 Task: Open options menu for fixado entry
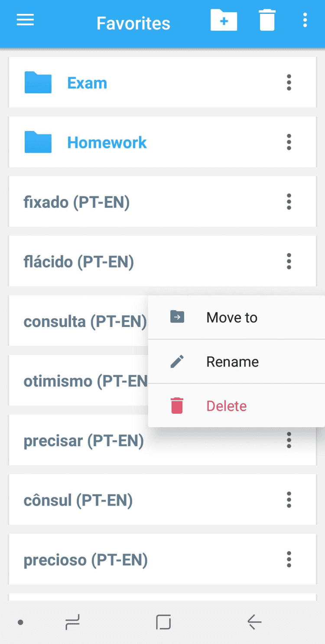click(x=289, y=202)
